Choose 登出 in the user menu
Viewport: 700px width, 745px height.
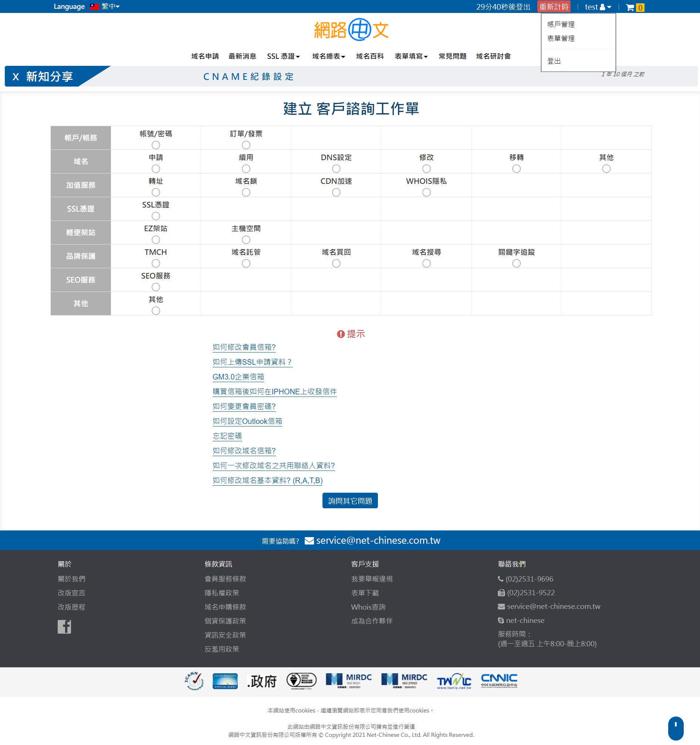554,61
